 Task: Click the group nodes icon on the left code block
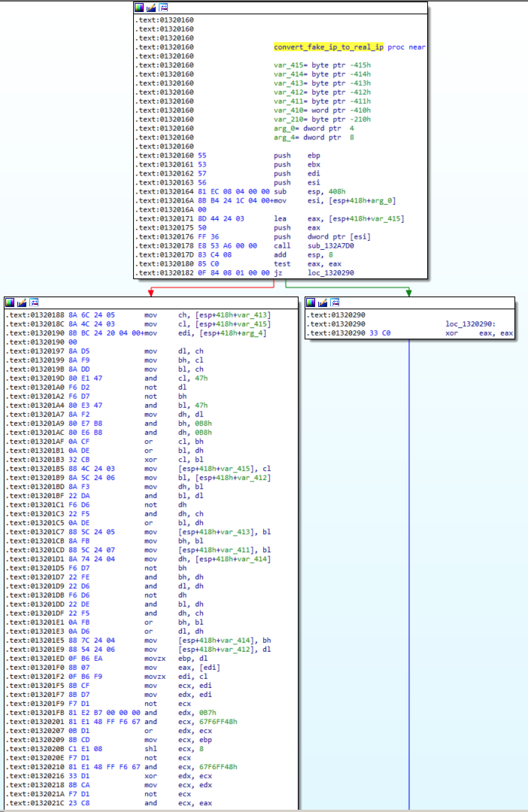(x=34, y=303)
